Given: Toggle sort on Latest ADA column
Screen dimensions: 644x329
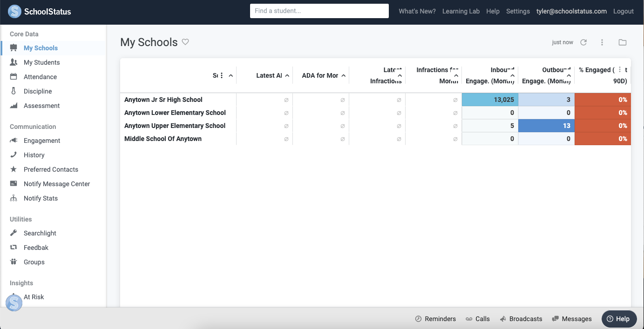Looking at the screenshot, I should tap(287, 75).
